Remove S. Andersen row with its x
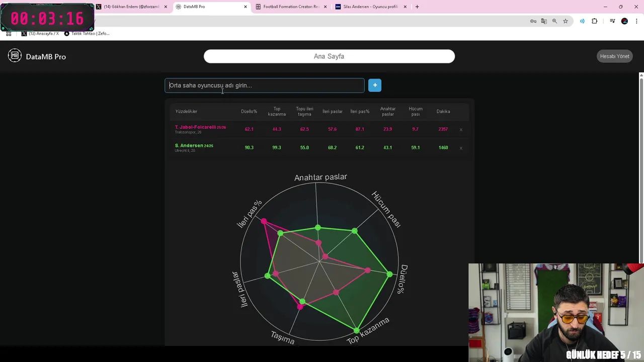The height and width of the screenshot is (362, 644). click(461, 148)
